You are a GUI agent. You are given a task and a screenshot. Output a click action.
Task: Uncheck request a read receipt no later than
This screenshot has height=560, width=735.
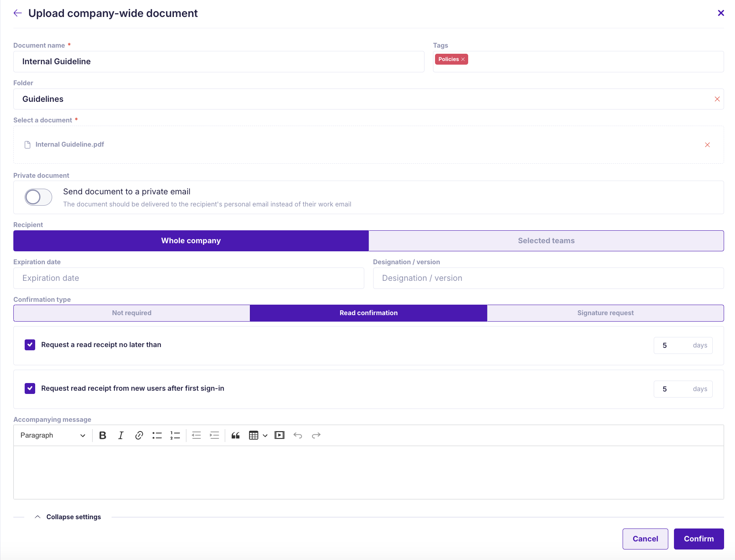pos(30,345)
